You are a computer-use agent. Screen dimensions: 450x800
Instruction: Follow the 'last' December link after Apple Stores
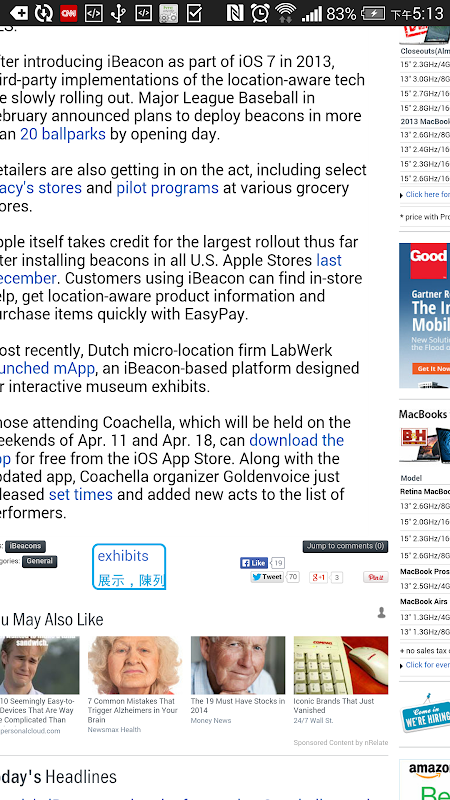pyautogui.click(x=329, y=260)
